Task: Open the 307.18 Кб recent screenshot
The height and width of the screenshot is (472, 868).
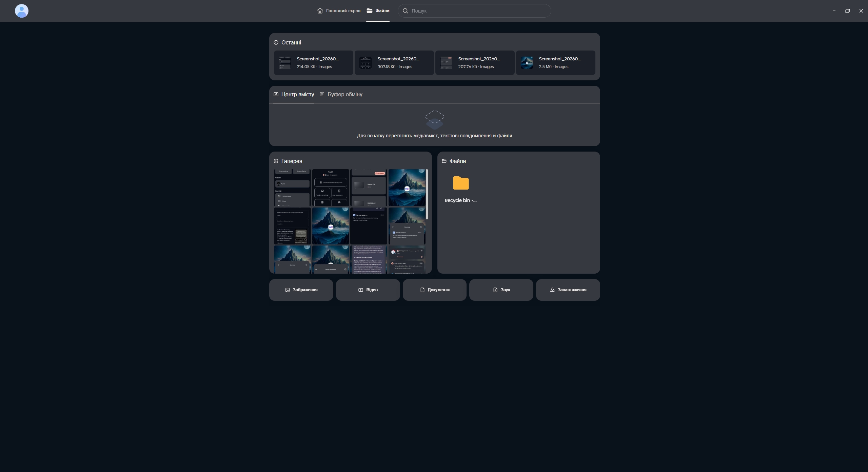Action: coord(394,63)
